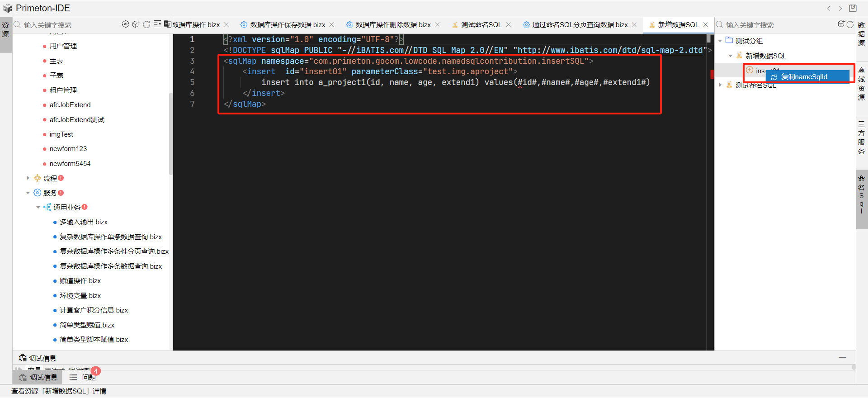Select 复制nameSqlId from context menu

804,77
